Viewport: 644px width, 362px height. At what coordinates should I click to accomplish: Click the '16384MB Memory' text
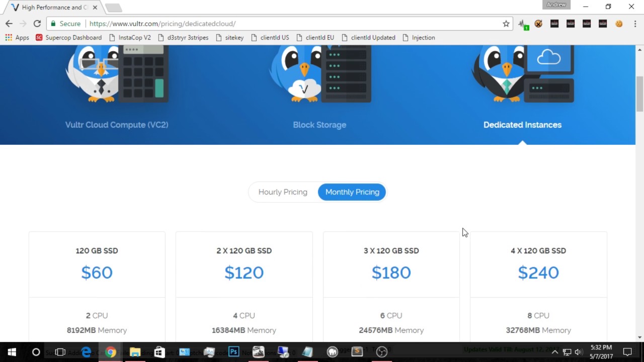point(244,330)
